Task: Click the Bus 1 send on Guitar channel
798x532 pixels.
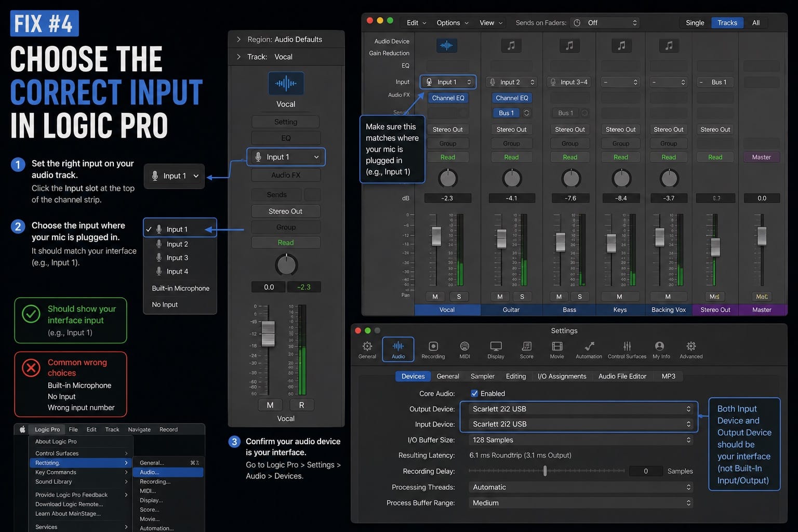Action: [507, 113]
